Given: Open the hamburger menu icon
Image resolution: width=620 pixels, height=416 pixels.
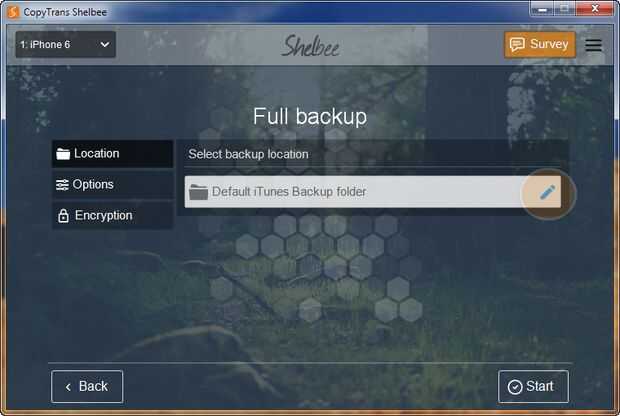Looking at the screenshot, I should (x=594, y=45).
